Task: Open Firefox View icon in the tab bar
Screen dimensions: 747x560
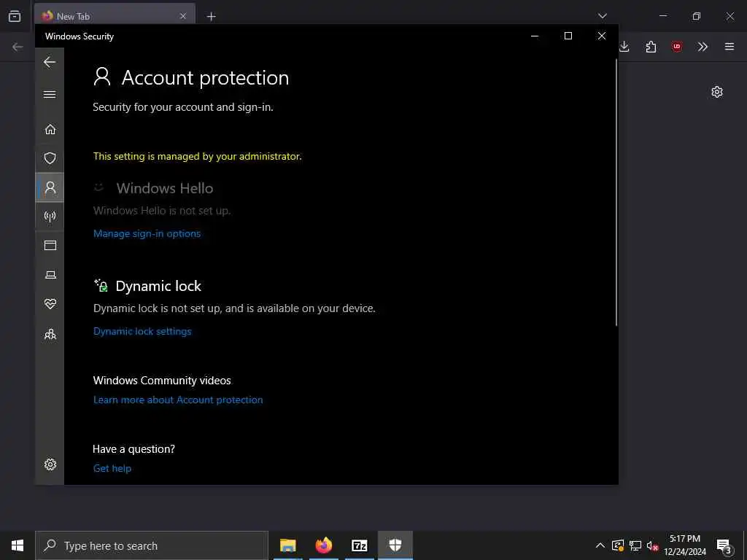Action: 15,16
